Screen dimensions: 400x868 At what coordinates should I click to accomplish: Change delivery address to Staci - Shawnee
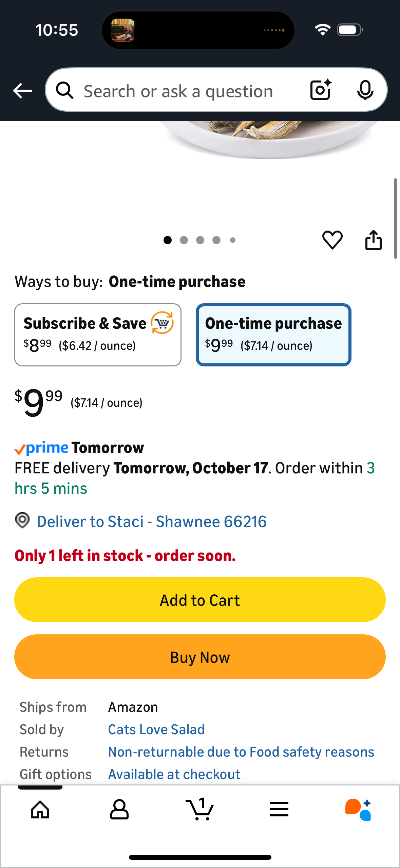click(x=151, y=522)
